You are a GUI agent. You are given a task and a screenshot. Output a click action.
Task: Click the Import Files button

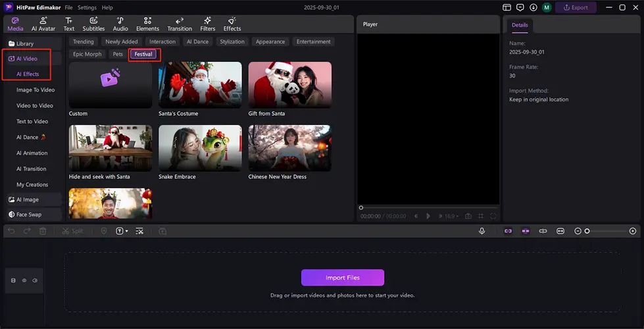(342, 278)
